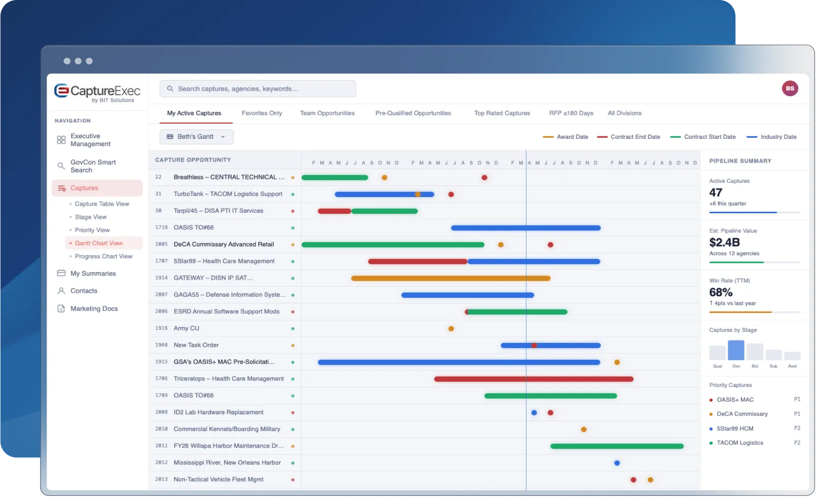Open the BS user avatar
Image resolution: width=821 pixels, height=504 pixels.
click(x=790, y=89)
